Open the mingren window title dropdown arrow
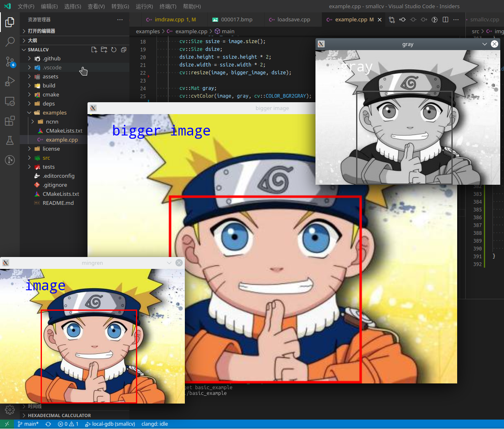Viewport: 504px width, 429px height. click(169, 263)
